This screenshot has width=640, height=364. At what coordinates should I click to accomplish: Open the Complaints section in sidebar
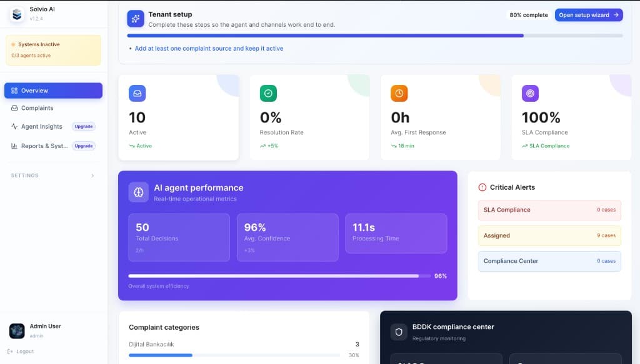(39, 108)
